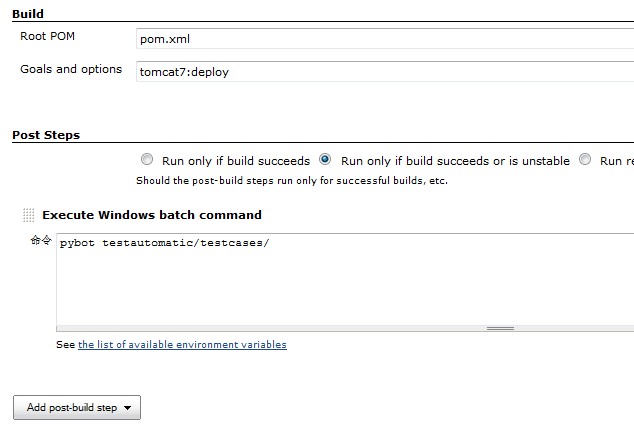Click the "Post Steps" section heading
Screen dimensions: 634x425
click(x=46, y=135)
